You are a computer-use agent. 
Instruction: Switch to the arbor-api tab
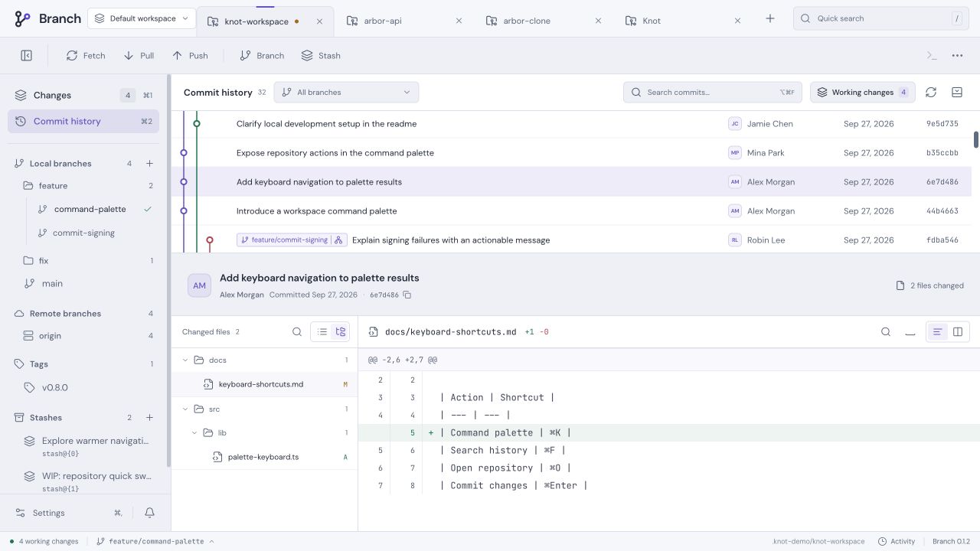[404, 21]
